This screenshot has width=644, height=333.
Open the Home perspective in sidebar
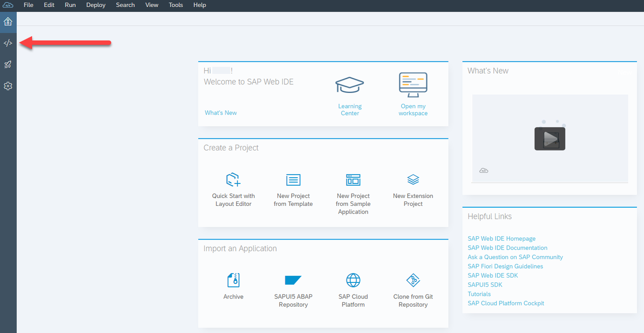click(x=8, y=21)
